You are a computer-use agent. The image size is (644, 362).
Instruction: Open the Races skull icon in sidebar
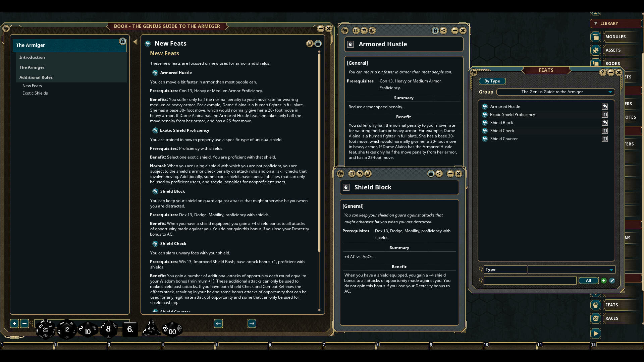pos(596,318)
